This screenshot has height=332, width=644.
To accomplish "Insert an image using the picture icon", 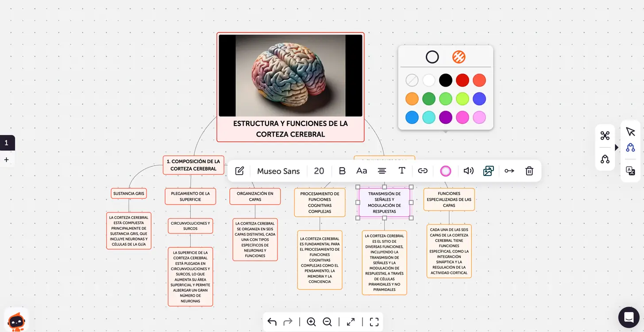I will [488, 171].
